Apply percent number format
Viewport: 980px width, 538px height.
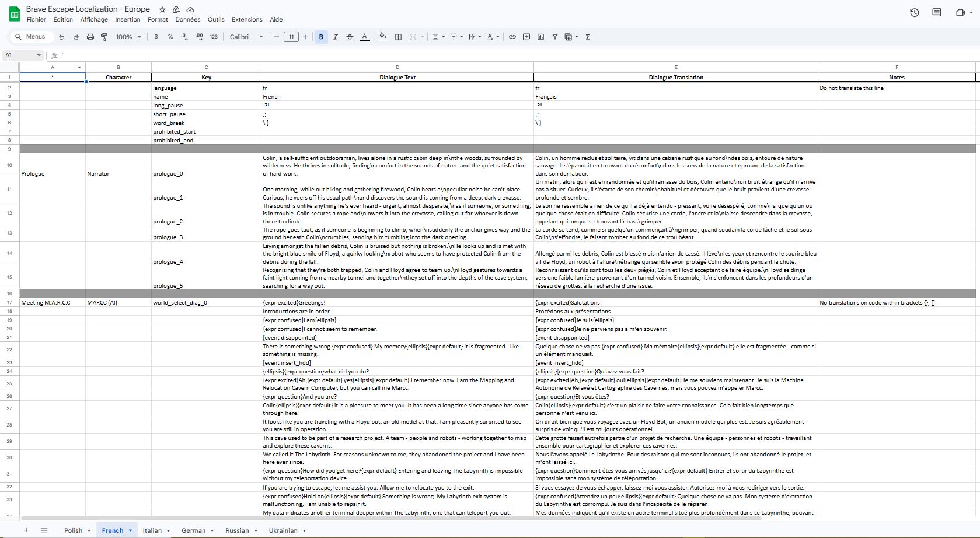coord(170,37)
